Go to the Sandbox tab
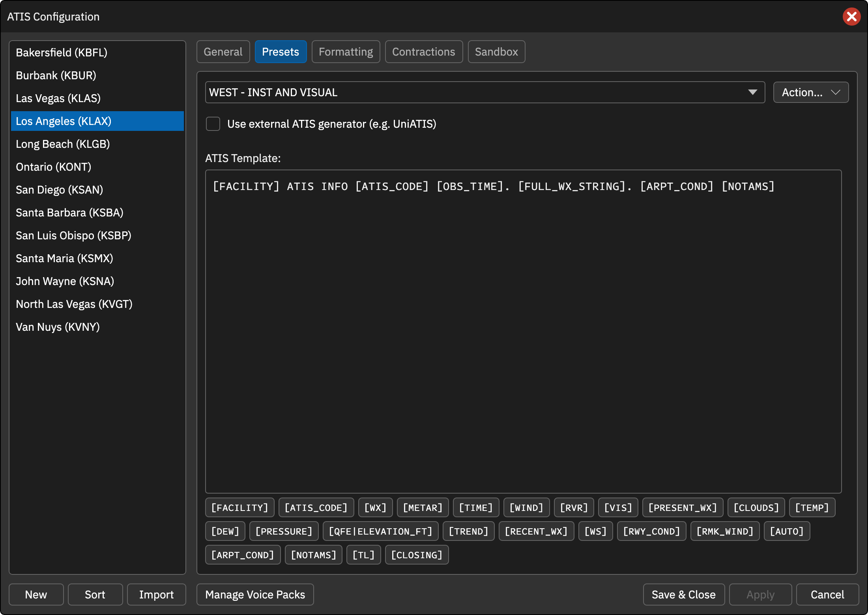 pos(496,52)
